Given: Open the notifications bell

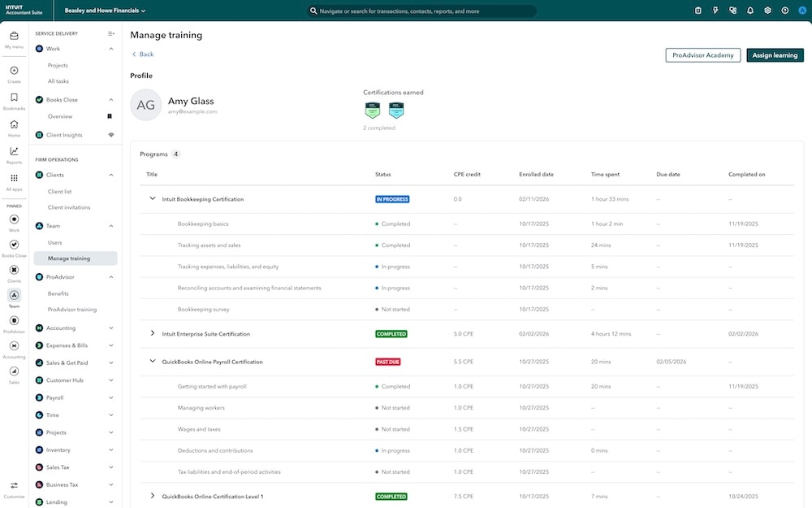Looking at the screenshot, I should click(x=749, y=11).
